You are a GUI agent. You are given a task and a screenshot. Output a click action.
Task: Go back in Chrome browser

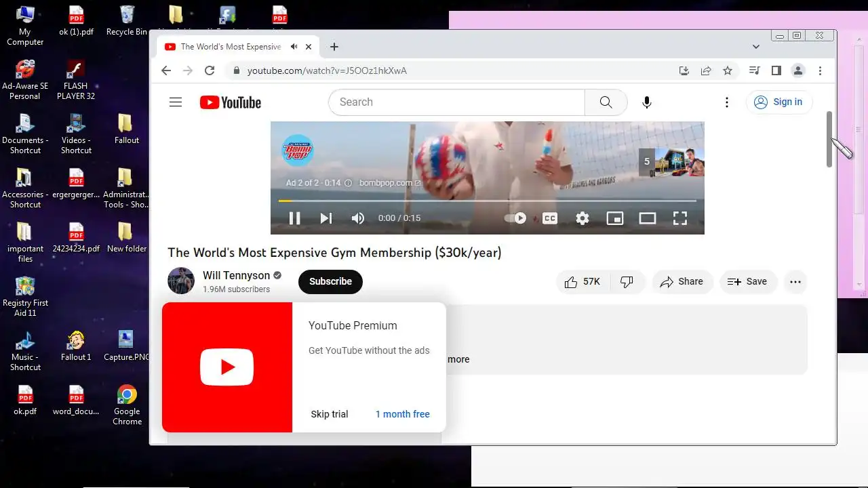166,70
